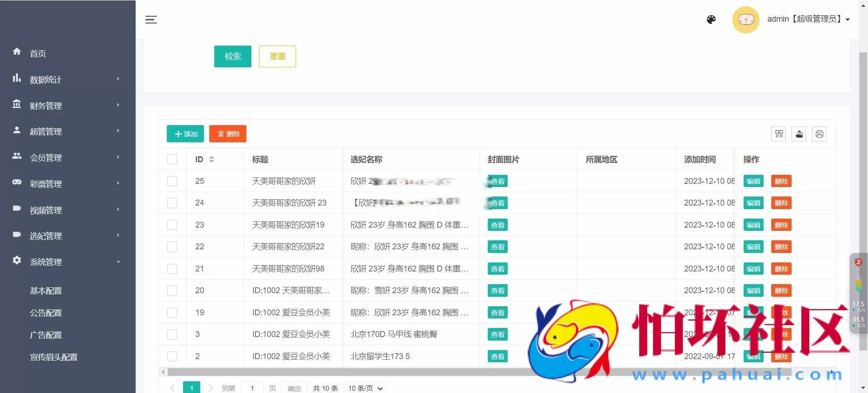Screen dimensions: 868x393
Task: Tick the checkbox for row ID 20
Action: tap(172, 290)
